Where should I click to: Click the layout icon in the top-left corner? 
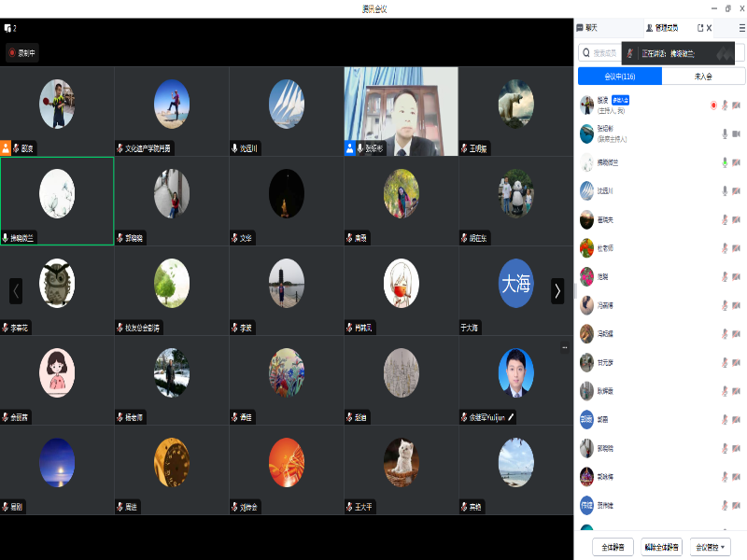point(8,28)
